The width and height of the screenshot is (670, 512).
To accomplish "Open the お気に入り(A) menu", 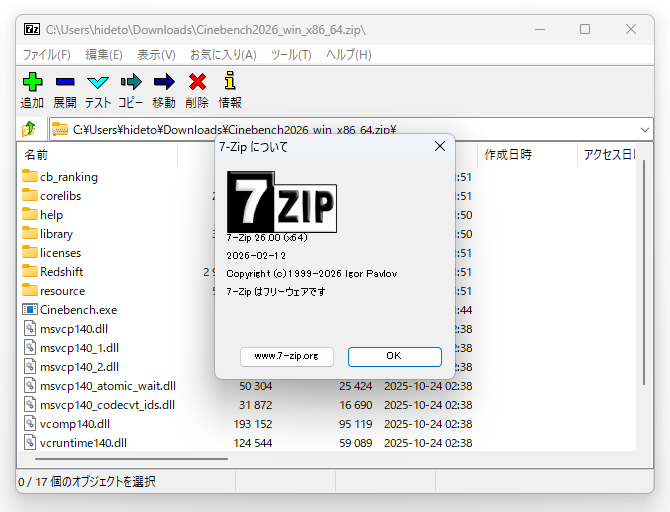I will click(223, 55).
